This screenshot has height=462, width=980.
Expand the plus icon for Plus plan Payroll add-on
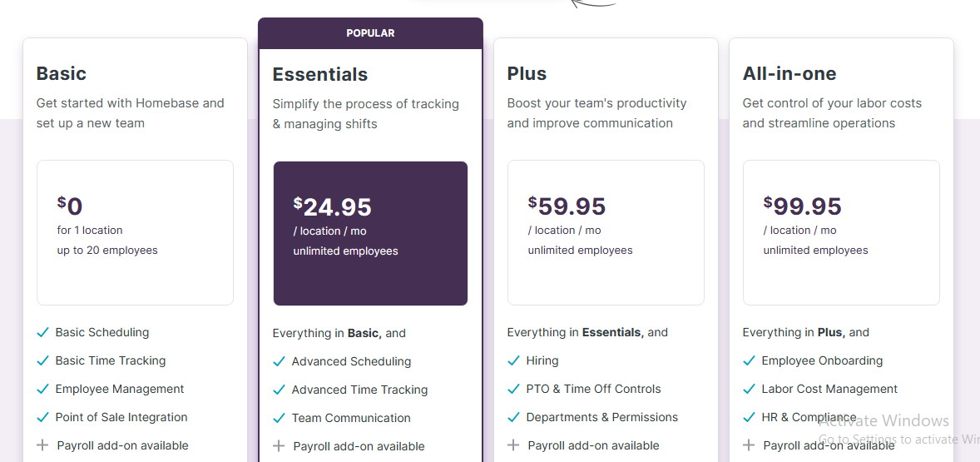tap(514, 445)
